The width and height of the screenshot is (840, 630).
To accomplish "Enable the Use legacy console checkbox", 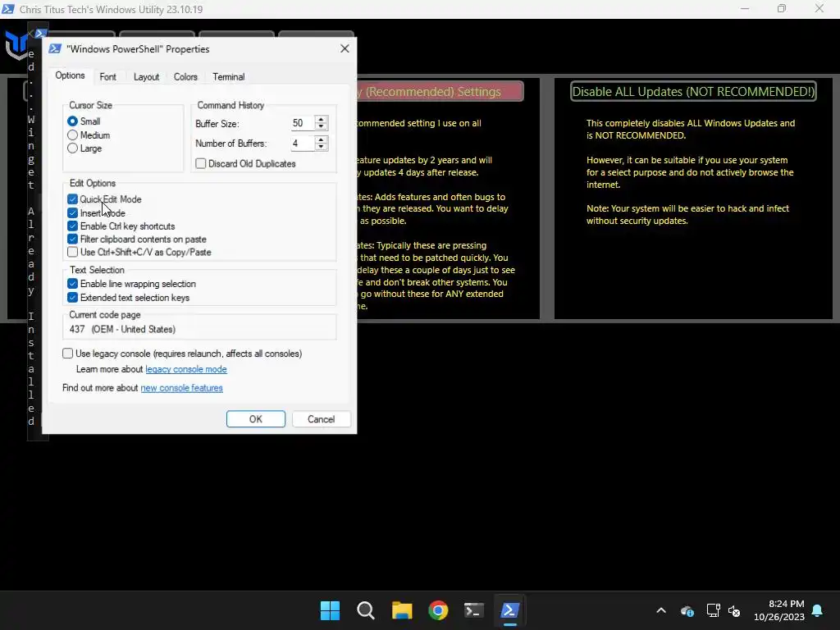I will tap(67, 354).
